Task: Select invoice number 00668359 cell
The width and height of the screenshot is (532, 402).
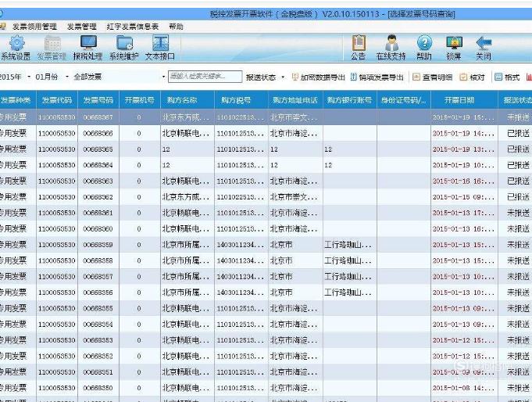Action: pyautogui.click(x=98, y=245)
